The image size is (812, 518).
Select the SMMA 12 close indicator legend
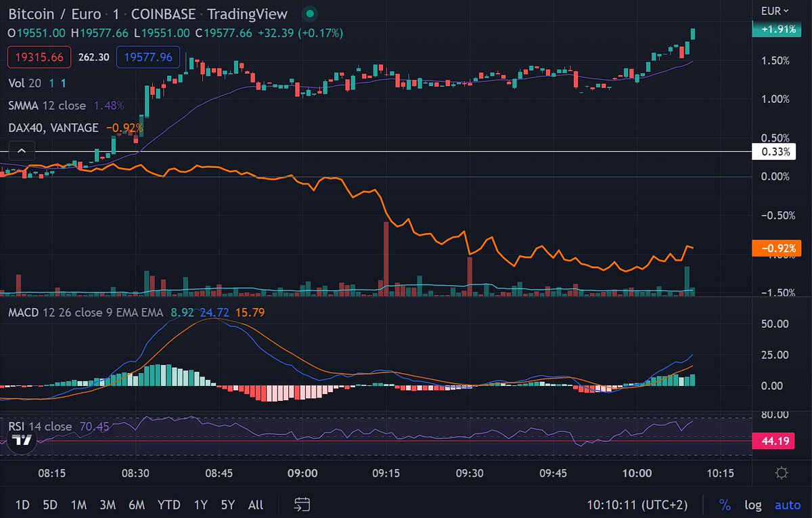pyautogui.click(x=47, y=105)
